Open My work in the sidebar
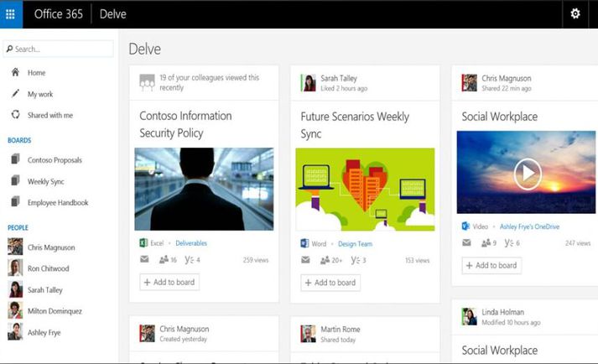The height and width of the screenshot is (364, 598). [x=40, y=94]
